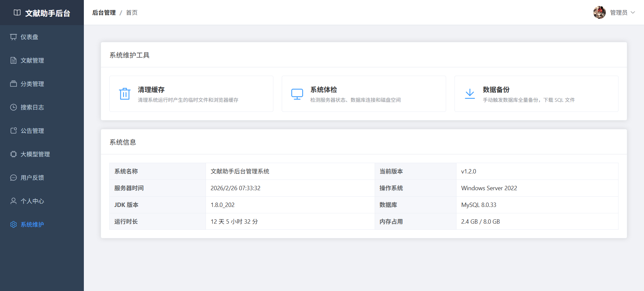Click the 分类管理 folder icon
The image size is (644, 291).
pos(13,84)
